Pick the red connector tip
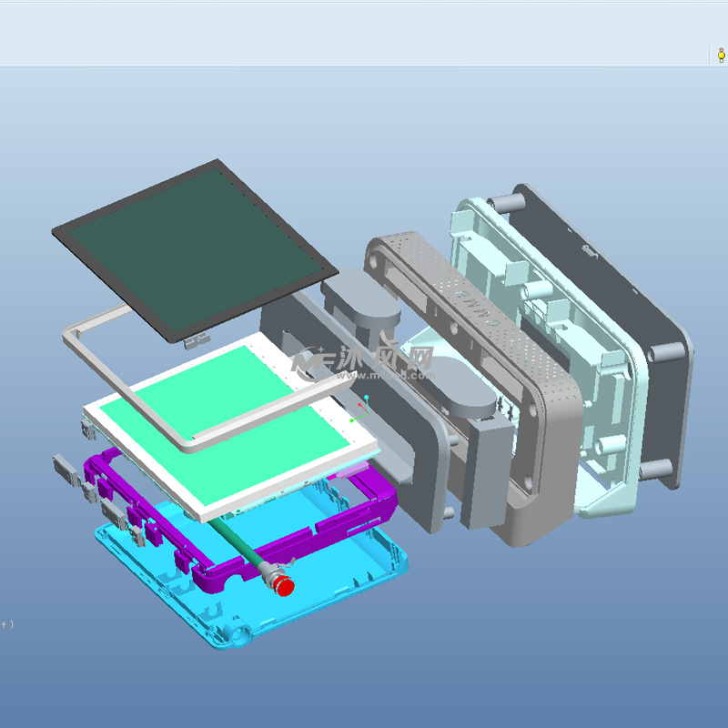728x728 pixels. (284, 586)
